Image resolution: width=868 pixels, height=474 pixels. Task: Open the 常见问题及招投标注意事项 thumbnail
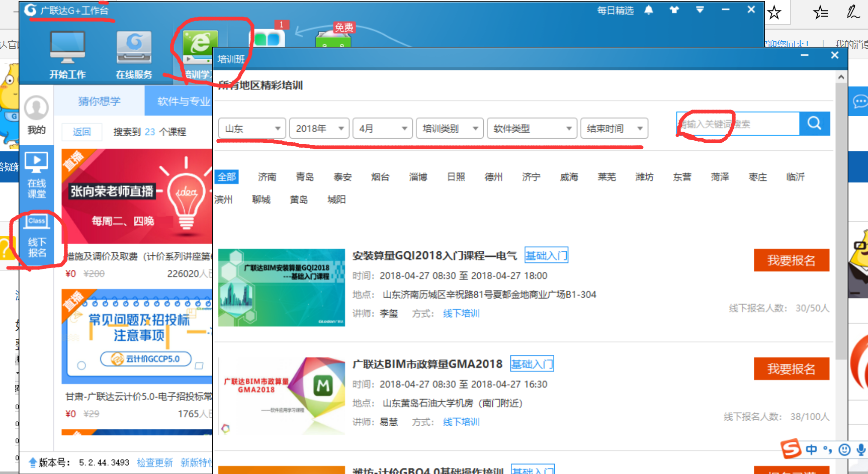(x=137, y=336)
